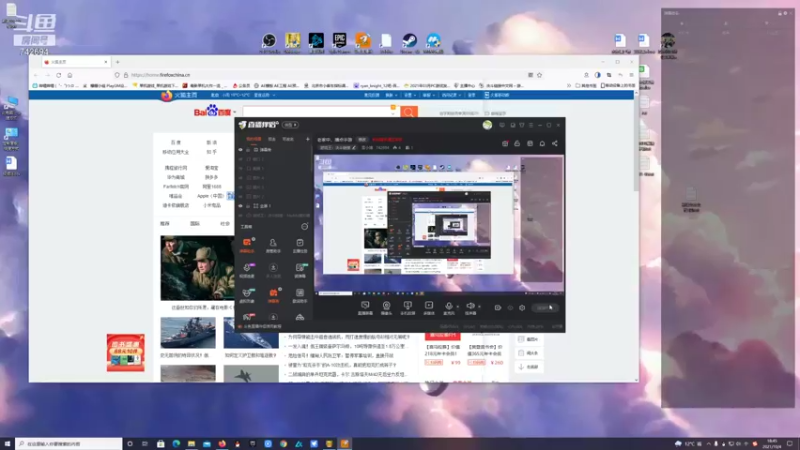Viewport: 800px width, 450px height.
Task: Open the 阿里1688 link
Action: [x=212, y=187]
